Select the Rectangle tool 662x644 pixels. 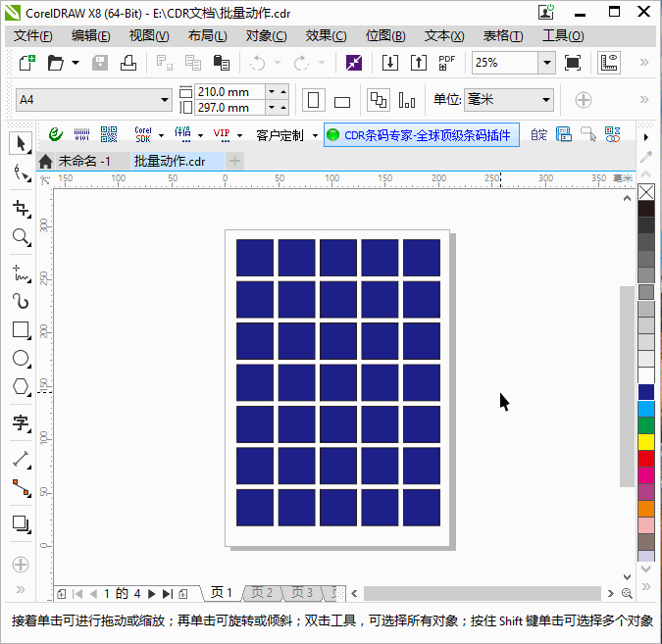pos(21,329)
